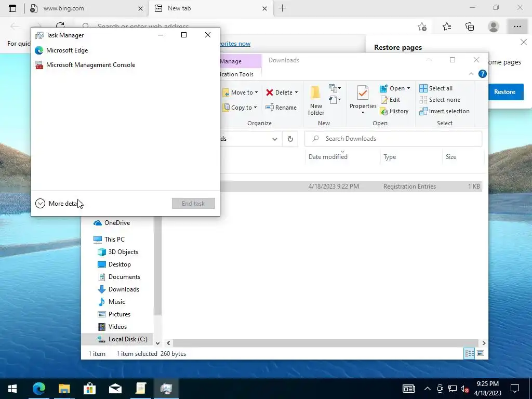This screenshot has width=532, height=399.
Task: Open Explorer Help question mark icon
Action: pyautogui.click(x=482, y=74)
